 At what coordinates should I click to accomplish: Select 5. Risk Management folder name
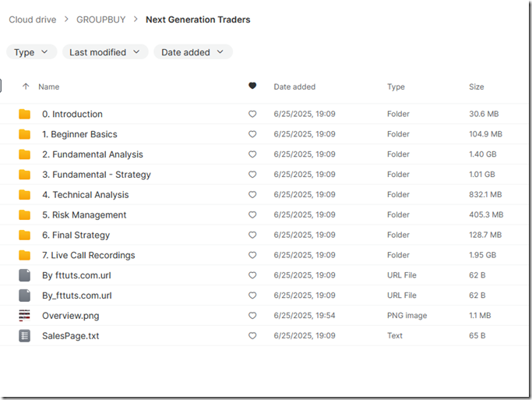click(84, 215)
